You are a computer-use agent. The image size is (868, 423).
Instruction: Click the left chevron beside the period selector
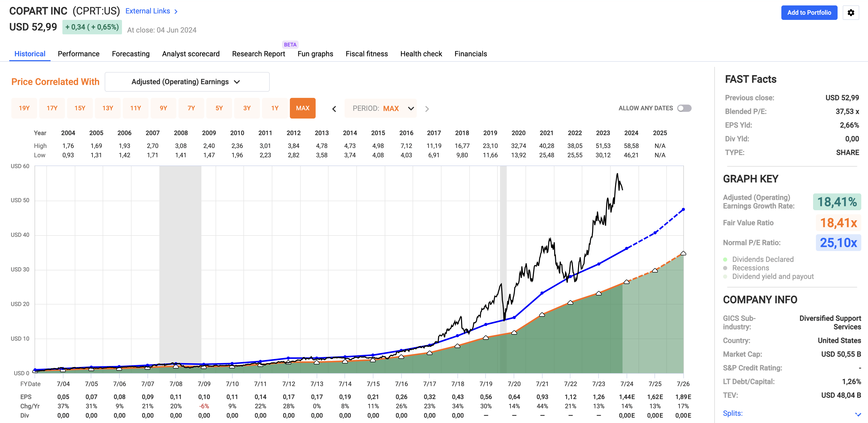[x=334, y=109]
